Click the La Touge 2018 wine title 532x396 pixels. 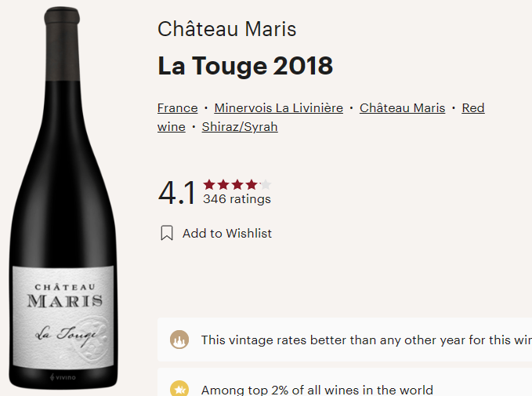point(245,66)
